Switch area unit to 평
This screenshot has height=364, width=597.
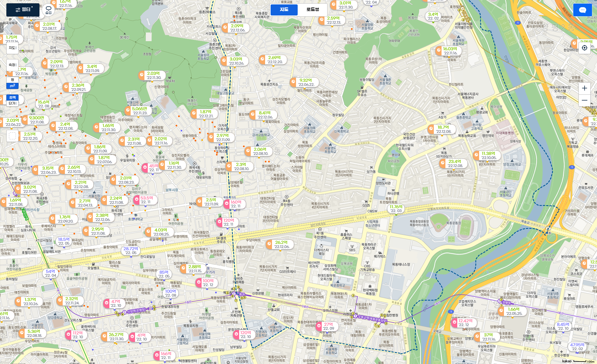pos(12,80)
